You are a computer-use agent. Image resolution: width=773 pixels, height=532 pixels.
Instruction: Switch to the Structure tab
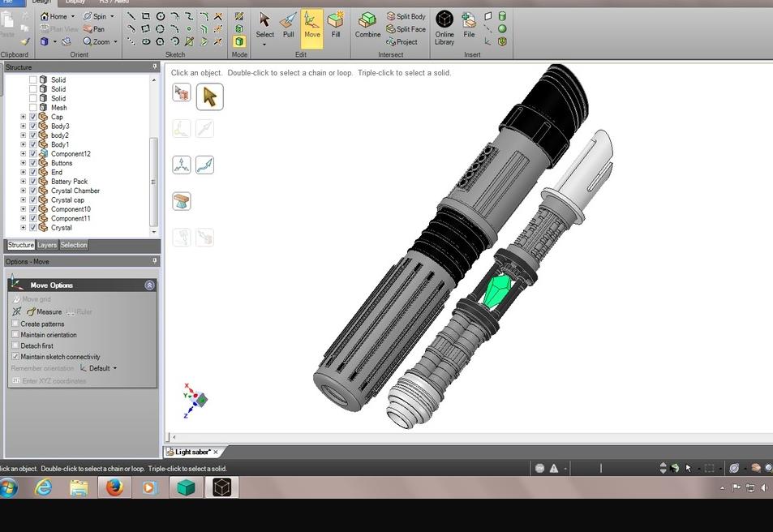pos(21,245)
